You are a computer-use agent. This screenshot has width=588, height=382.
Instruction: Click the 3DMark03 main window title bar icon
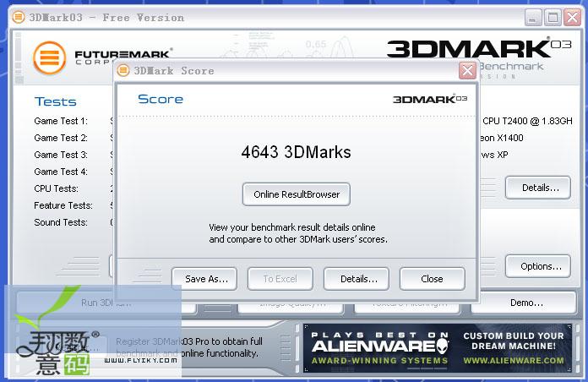[x=19, y=17]
